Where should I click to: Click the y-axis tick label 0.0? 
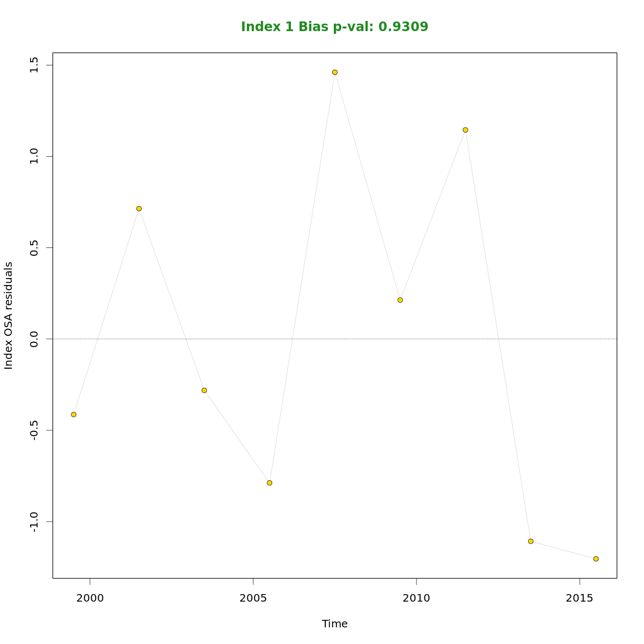[34, 339]
